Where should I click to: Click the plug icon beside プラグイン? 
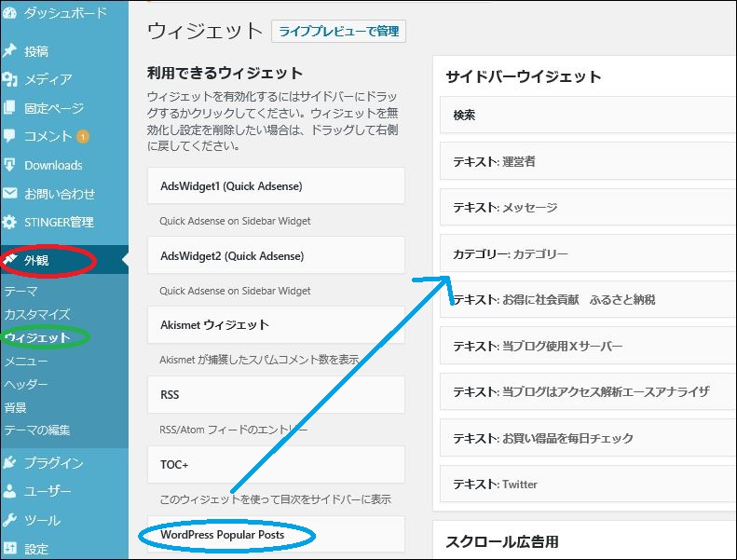9,463
